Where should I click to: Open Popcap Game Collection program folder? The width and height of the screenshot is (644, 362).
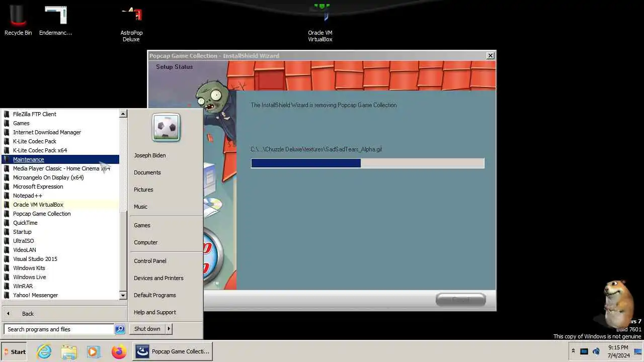pos(61,214)
